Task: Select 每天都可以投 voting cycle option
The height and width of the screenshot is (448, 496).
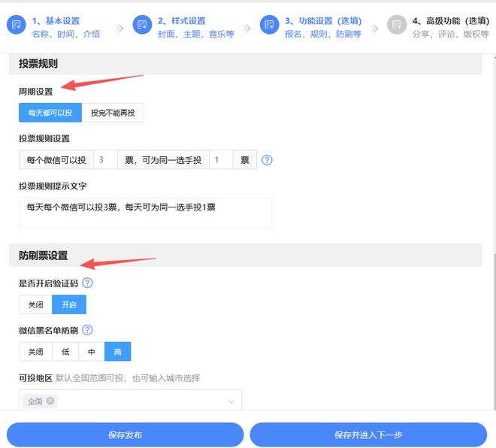Action: click(50, 113)
